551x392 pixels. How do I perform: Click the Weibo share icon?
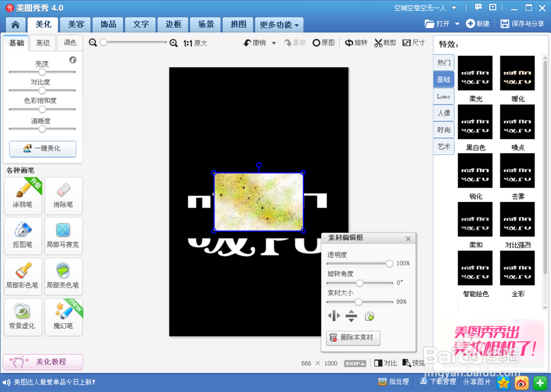(522, 383)
